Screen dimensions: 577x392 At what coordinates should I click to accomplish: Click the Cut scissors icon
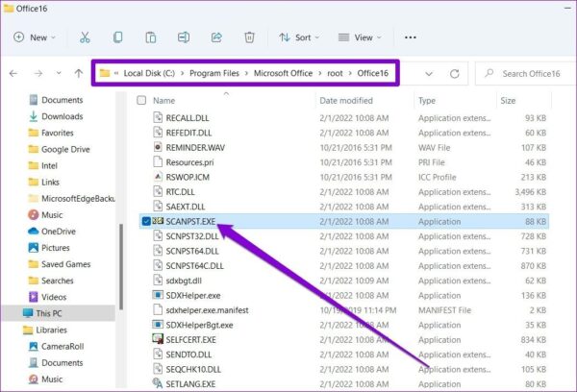[x=85, y=37]
